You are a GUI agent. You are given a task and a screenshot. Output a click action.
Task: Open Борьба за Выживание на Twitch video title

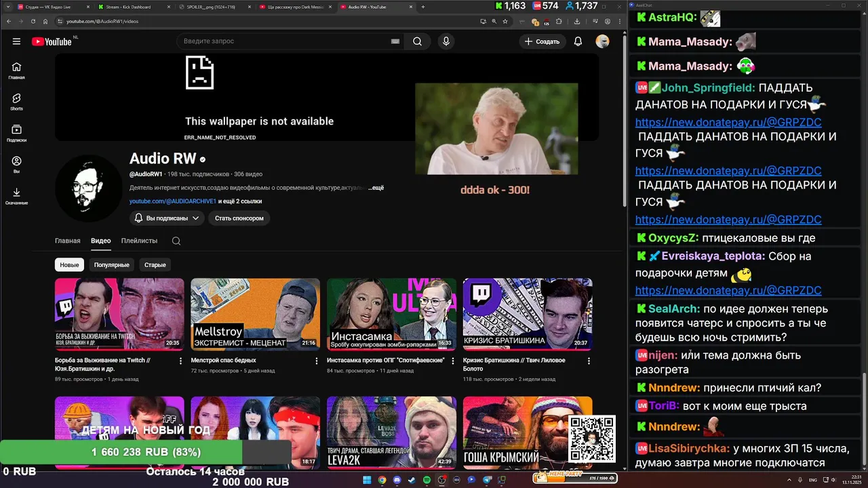pos(102,365)
